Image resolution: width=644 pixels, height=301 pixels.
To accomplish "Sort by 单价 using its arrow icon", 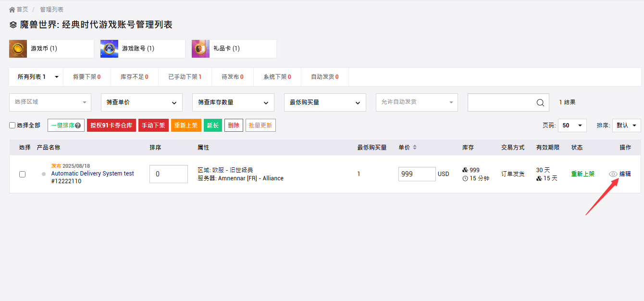I will tap(414, 148).
